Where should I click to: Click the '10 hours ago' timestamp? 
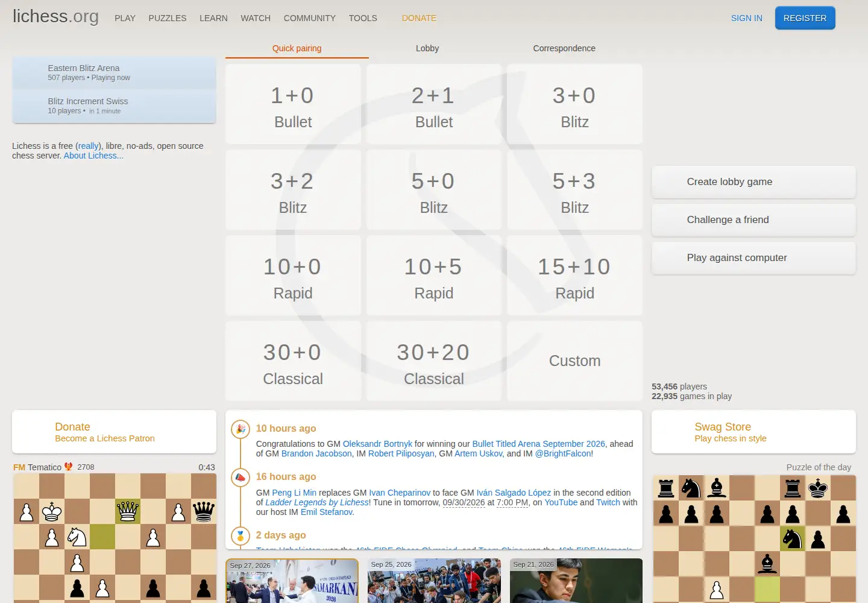(x=286, y=429)
